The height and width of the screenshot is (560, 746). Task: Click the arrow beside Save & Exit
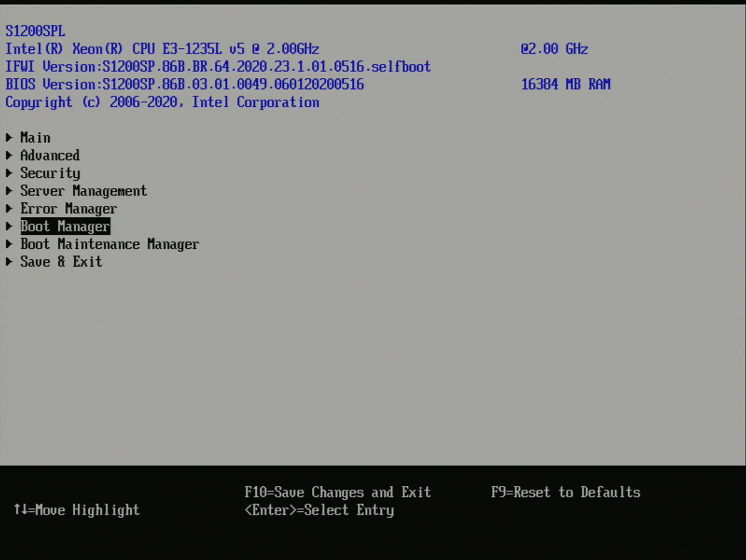coord(9,261)
